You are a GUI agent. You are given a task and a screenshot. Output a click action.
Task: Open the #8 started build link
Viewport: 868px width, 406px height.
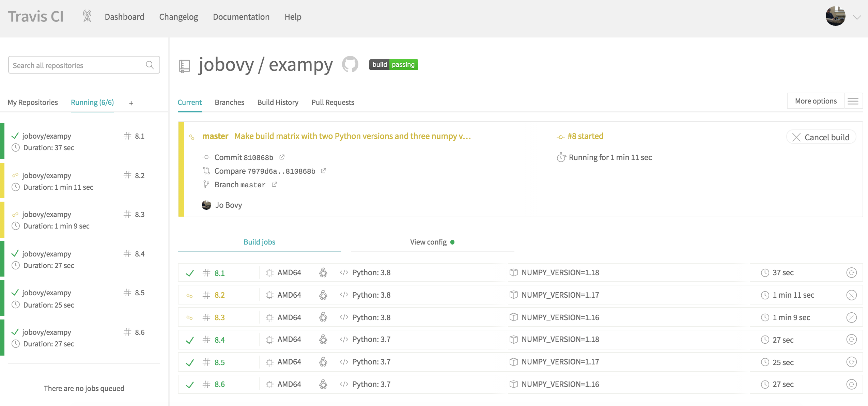(585, 136)
